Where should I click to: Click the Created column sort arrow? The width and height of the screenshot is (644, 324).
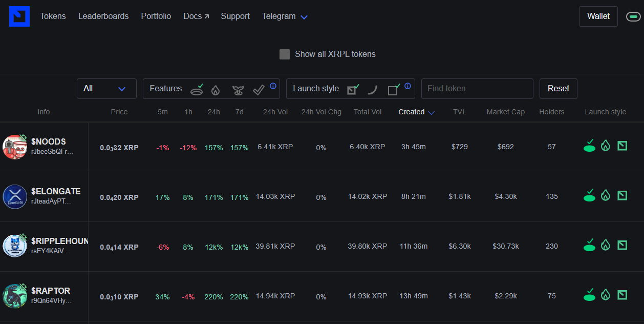coord(431,112)
